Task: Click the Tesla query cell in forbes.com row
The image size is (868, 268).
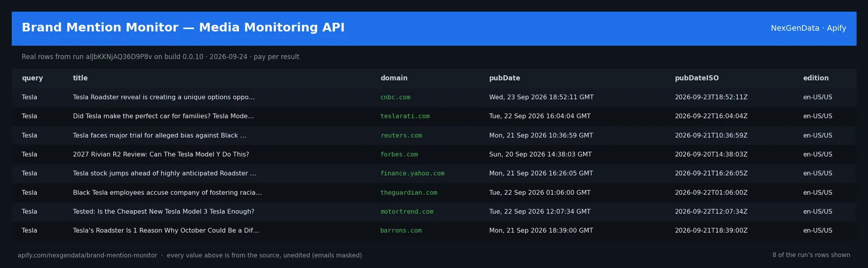Action: (x=29, y=154)
